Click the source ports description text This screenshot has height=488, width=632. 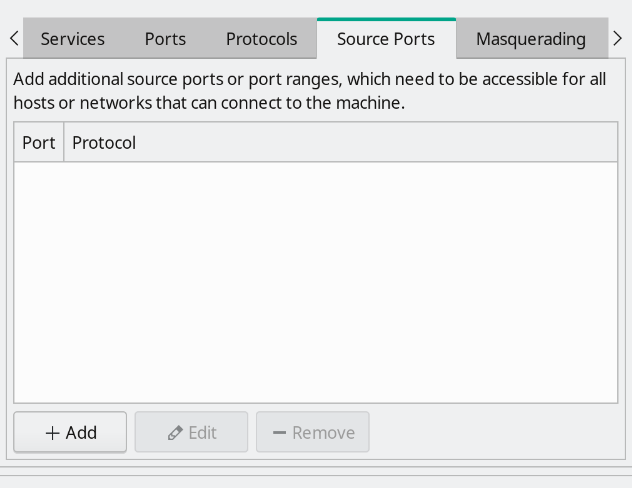(310, 91)
